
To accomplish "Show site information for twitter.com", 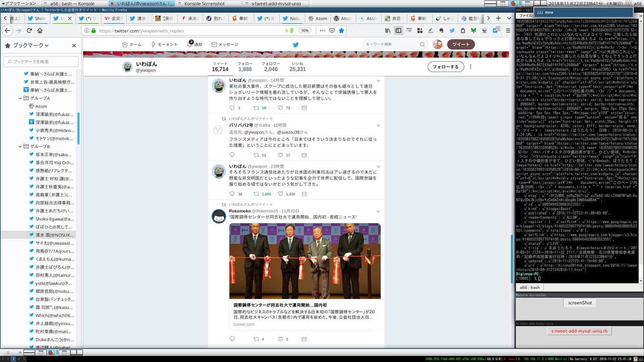I will pos(87,31).
